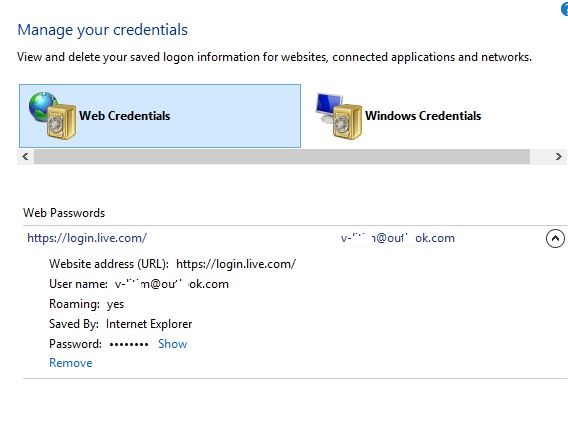Screen dimensions: 568x428
Task: Click the right arrow of the horizontal scrollbar
Action: [x=559, y=157]
